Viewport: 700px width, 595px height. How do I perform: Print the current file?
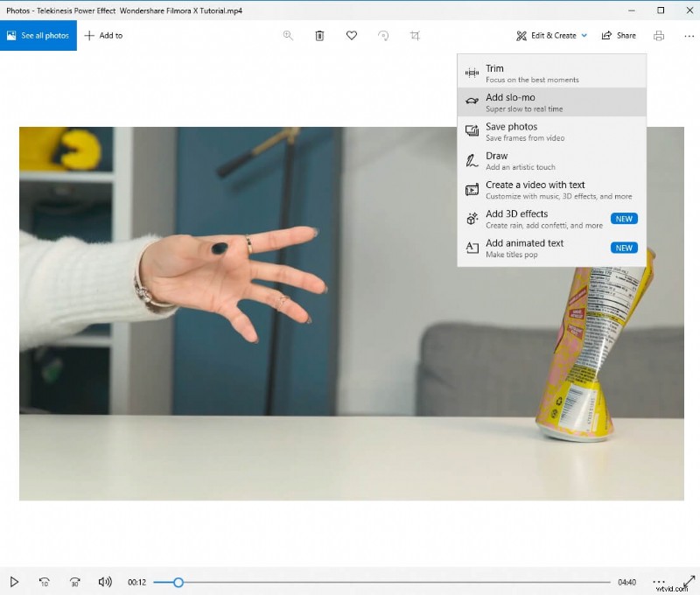point(661,36)
